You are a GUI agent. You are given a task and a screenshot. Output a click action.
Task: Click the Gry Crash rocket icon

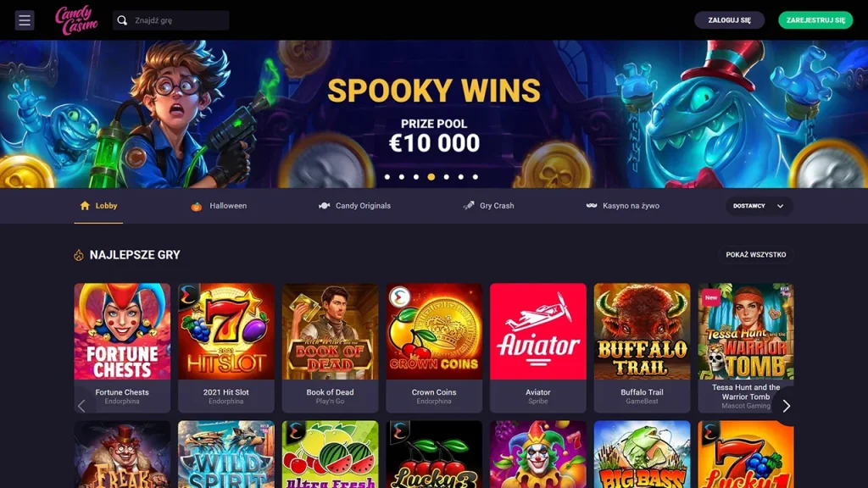click(469, 206)
